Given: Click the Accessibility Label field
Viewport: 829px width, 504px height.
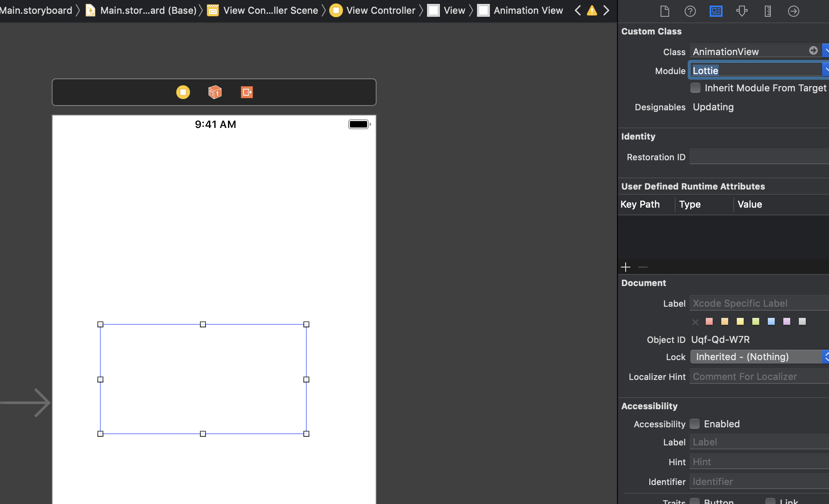Looking at the screenshot, I should pos(759,442).
